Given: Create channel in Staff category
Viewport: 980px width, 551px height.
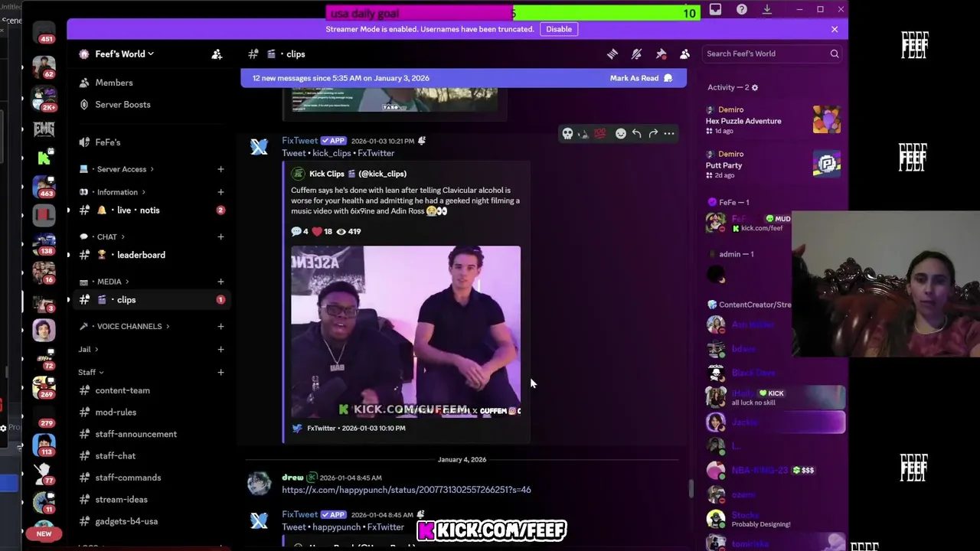Looking at the screenshot, I should pyautogui.click(x=220, y=372).
